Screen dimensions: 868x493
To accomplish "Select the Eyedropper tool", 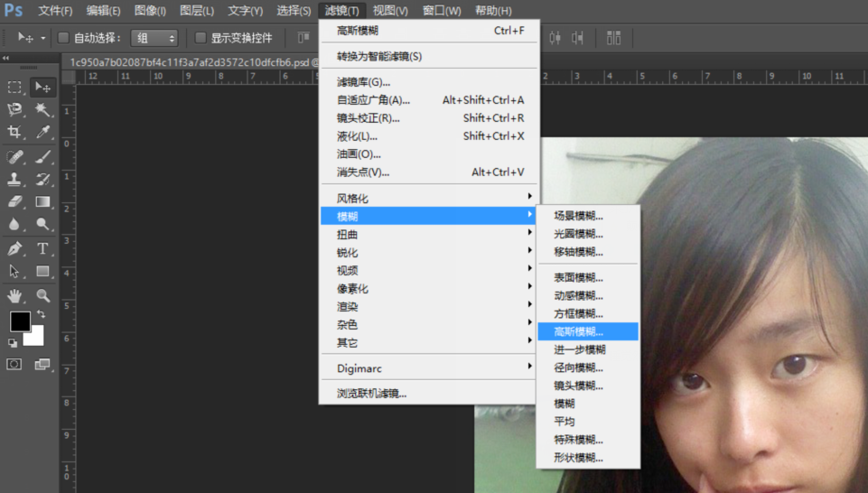I will tap(42, 132).
